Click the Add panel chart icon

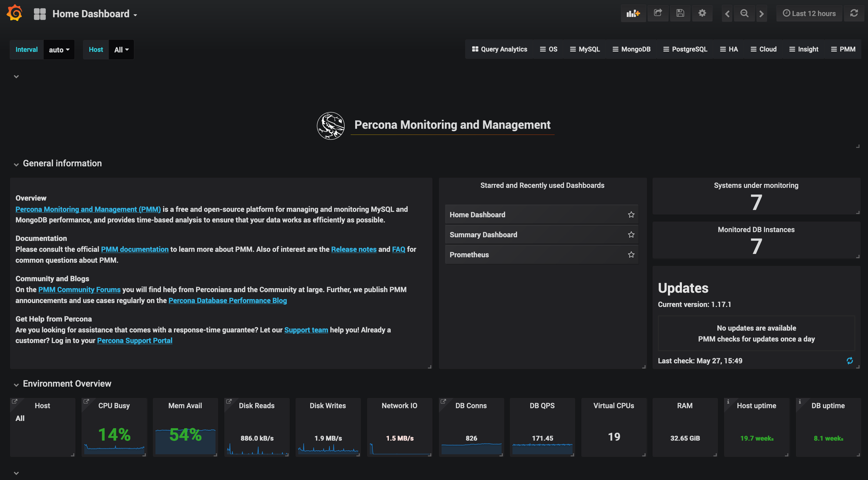[633, 13]
